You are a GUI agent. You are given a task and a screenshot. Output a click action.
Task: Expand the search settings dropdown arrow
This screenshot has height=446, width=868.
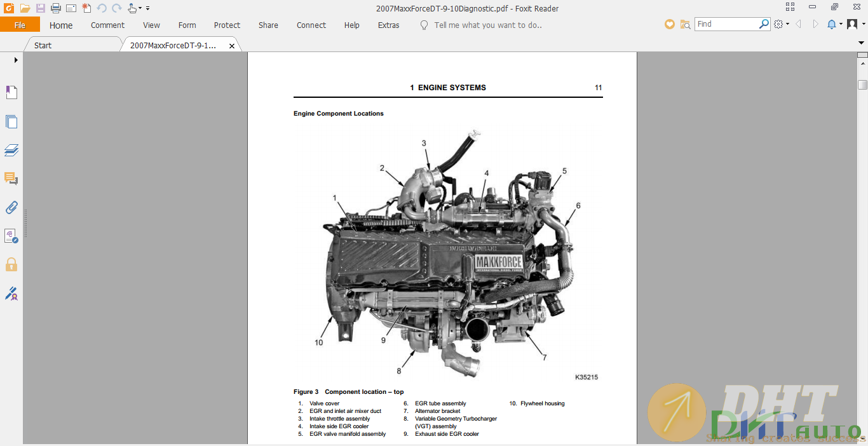[788, 24]
